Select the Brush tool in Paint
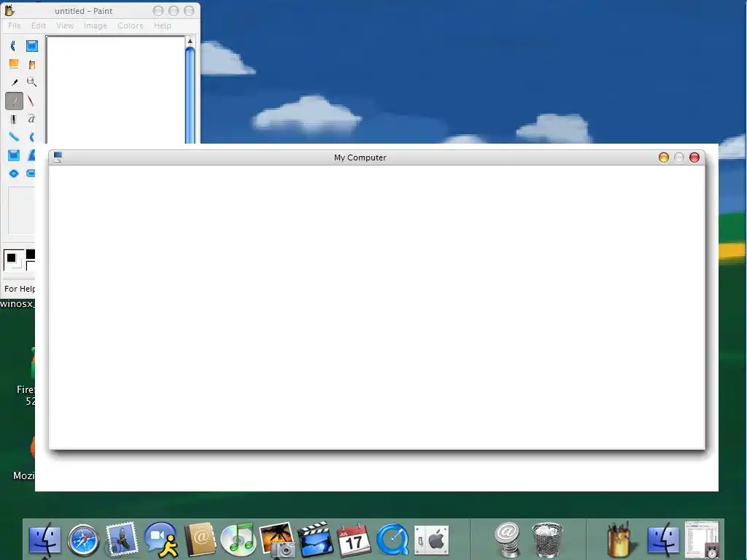 tap(31, 101)
